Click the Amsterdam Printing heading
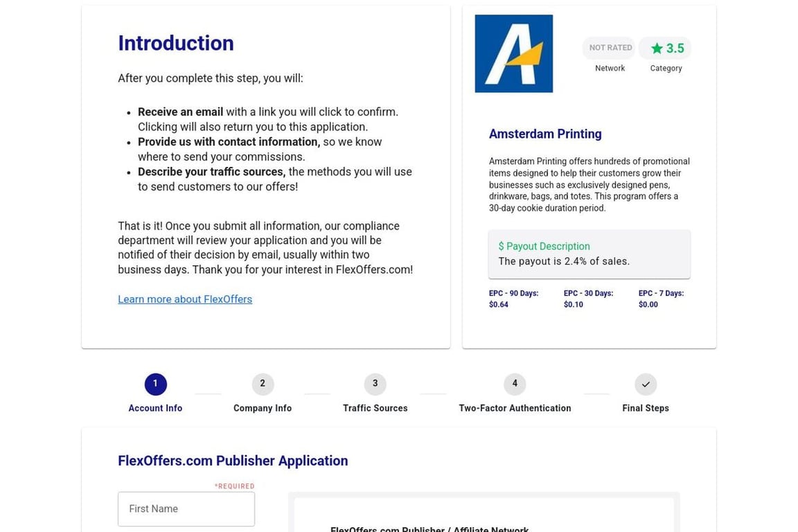The image size is (798, 532). 545,134
